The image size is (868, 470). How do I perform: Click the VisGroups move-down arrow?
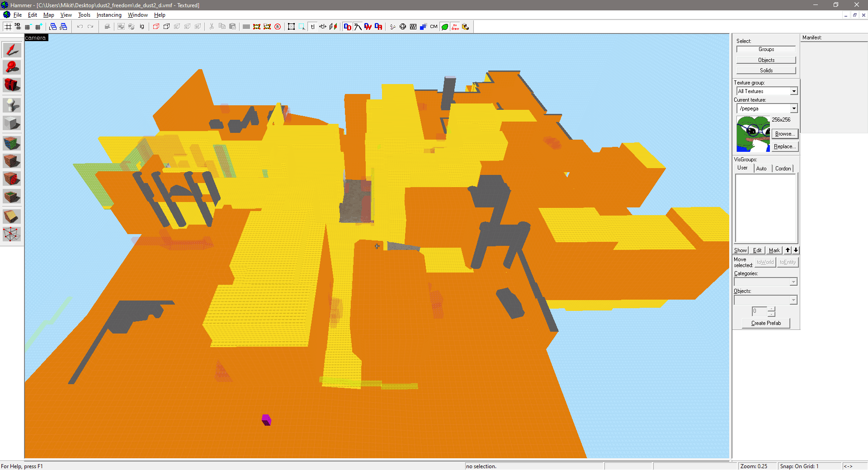[796, 250]
